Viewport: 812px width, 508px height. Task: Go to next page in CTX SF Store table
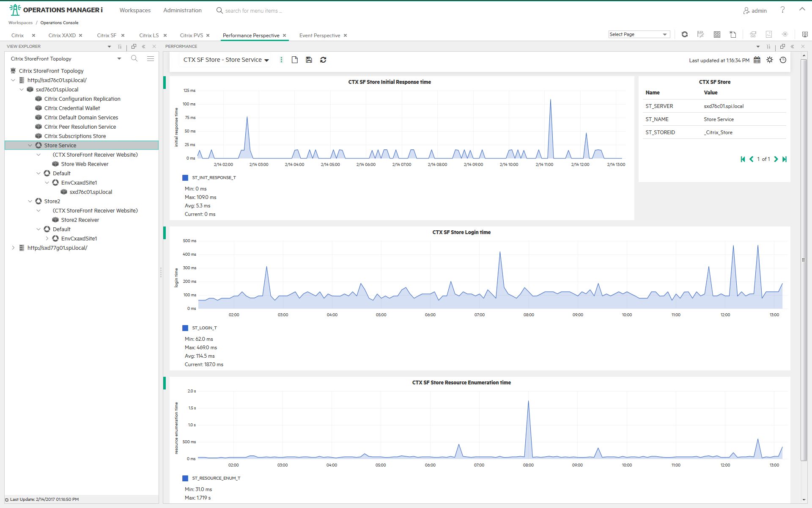pos(776,159)
